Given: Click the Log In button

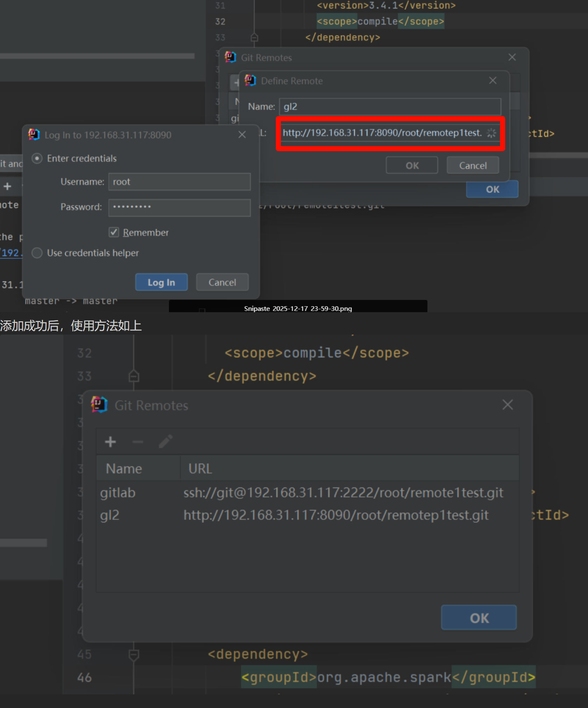Looking at the screenshot, I should click(x=161, y=282).
